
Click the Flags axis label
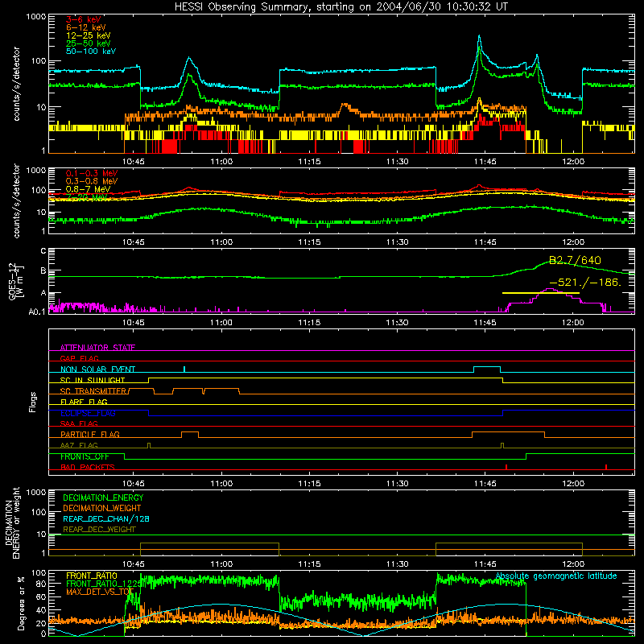pos(32,402)
